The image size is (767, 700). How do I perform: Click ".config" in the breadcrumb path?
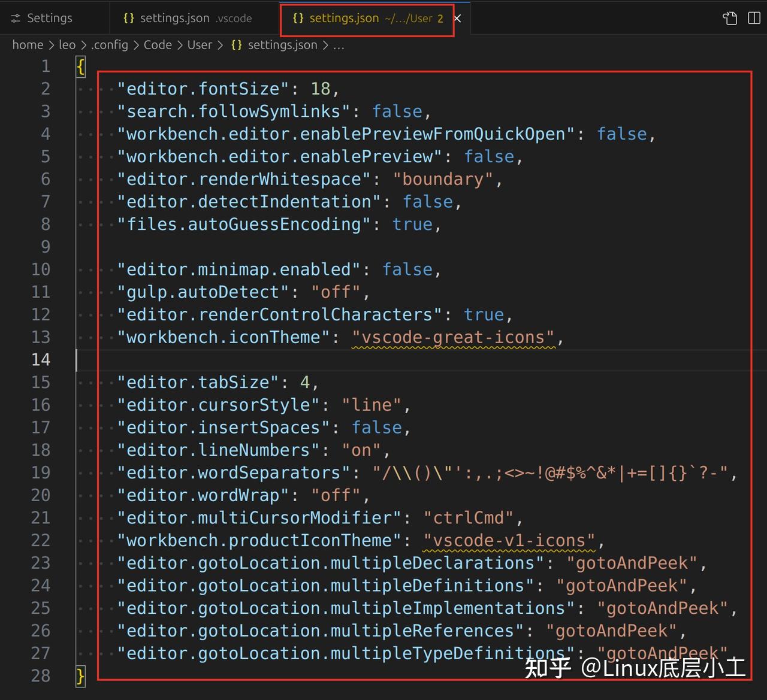pos(110,44)
